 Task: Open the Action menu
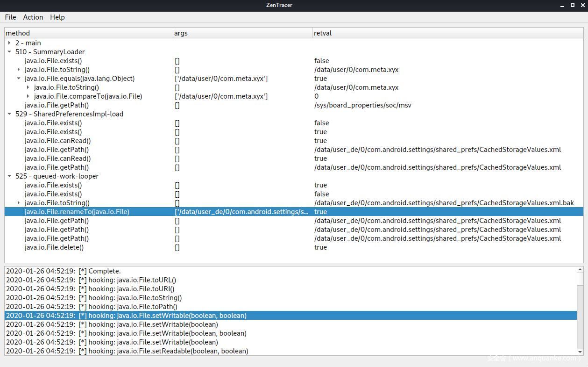coord(33,17)
